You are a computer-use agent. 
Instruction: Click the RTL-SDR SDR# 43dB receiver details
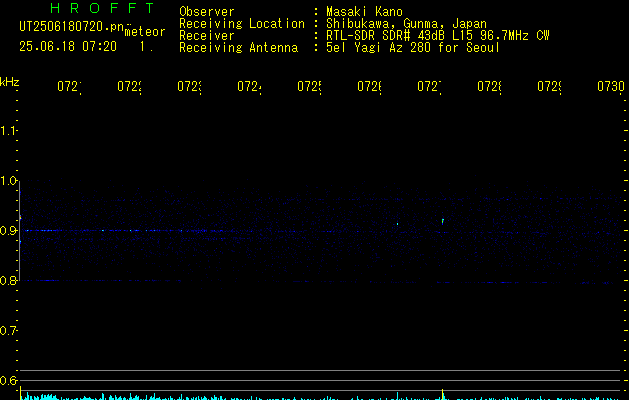438,36
